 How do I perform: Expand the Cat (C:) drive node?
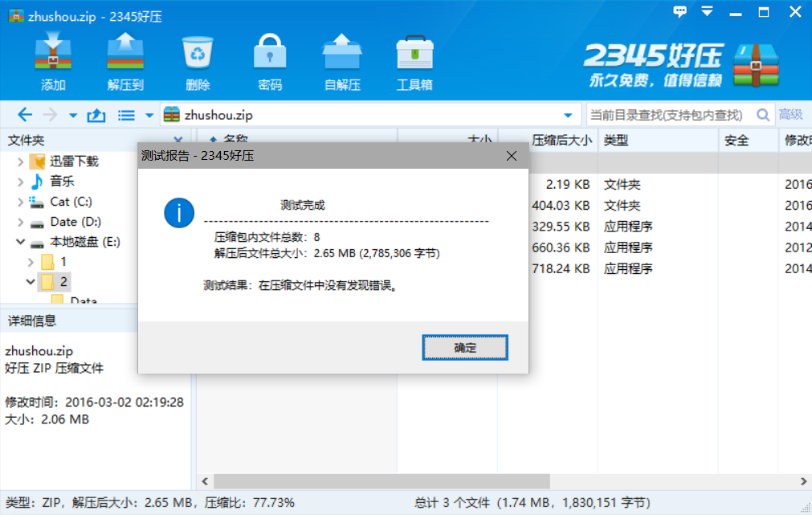tap(20, 202)
